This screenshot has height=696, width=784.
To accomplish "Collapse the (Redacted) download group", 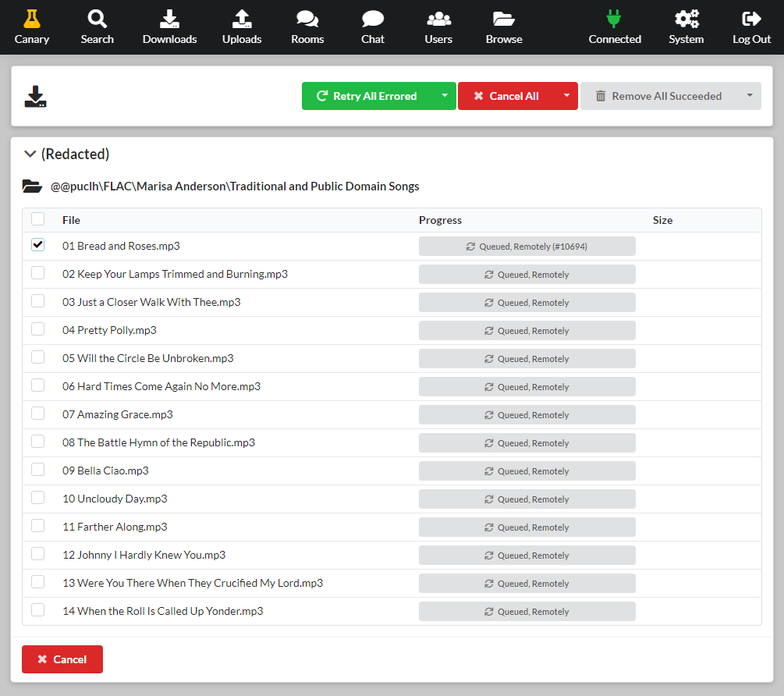I will pos(30,154).
